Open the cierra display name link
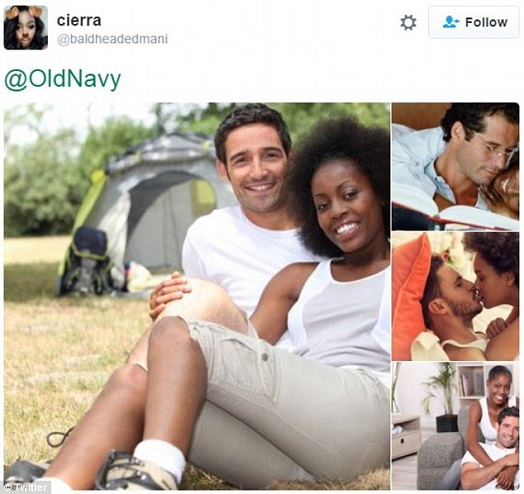Screen dimensions: 524x494 pyautogui.click(x=79, y=20)
